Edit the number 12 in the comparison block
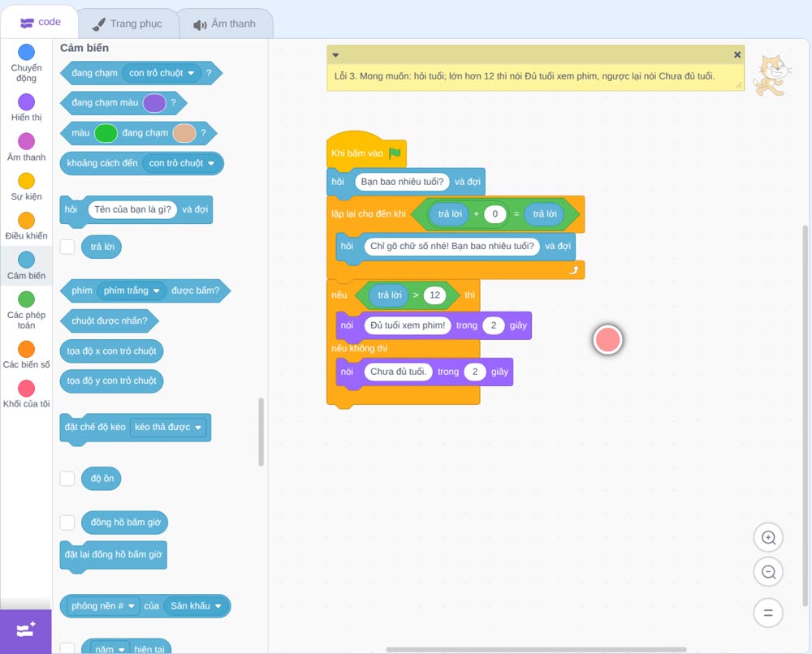812x654 pixels. (x=435, y=295)
